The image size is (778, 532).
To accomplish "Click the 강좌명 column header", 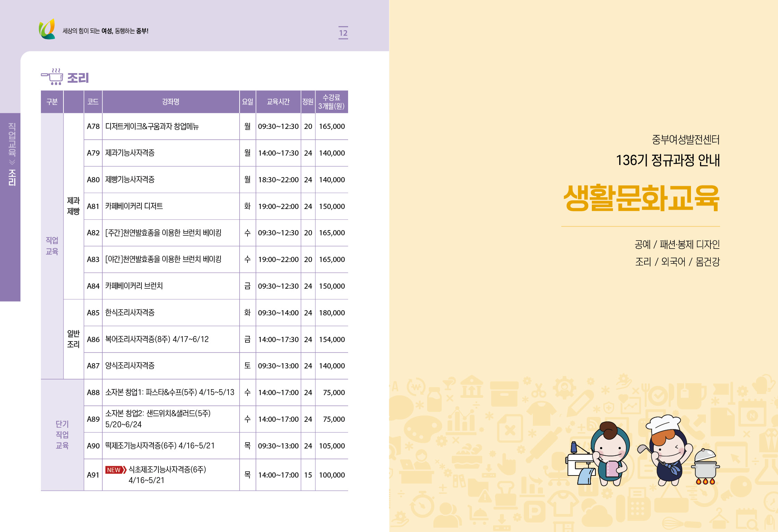I will pos(171,102).
